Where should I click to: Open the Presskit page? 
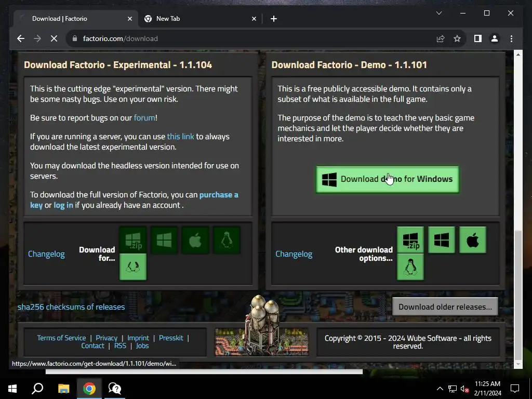(171, 338)
